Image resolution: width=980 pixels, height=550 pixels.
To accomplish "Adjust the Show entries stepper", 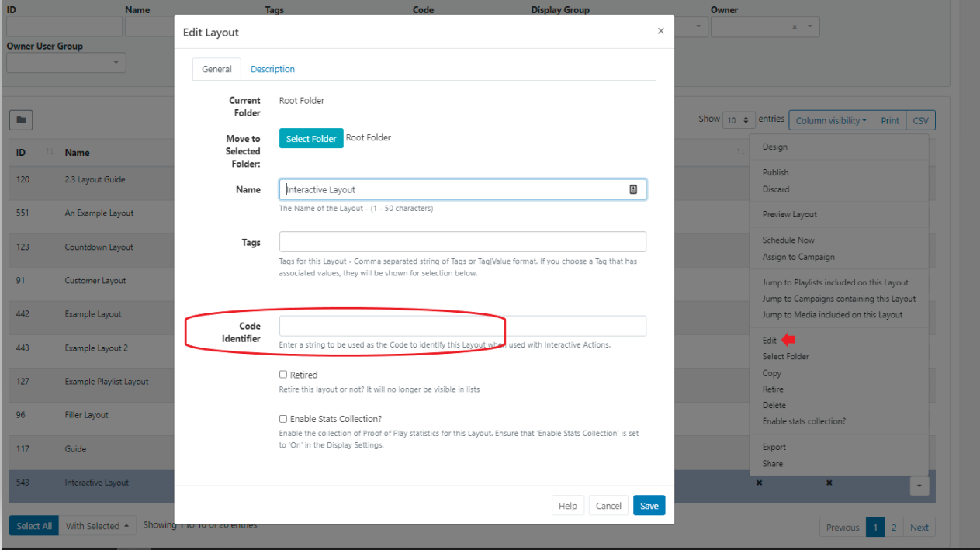I will point(738,120).
